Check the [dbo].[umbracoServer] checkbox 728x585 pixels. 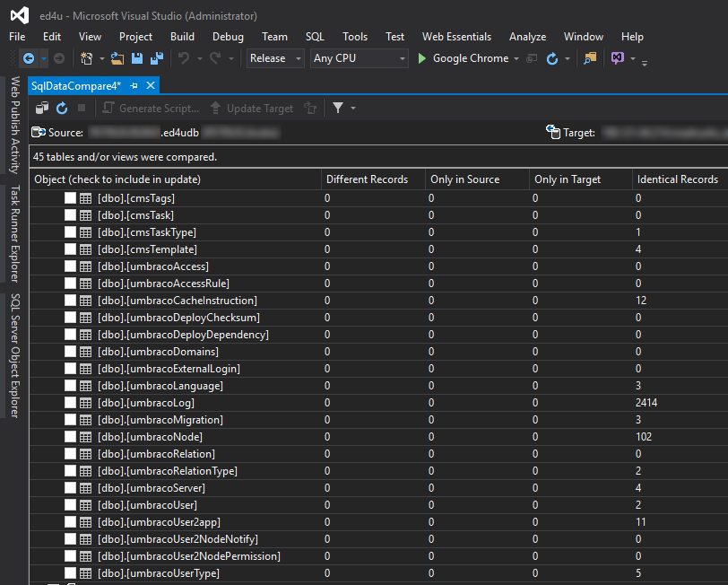(70, 488)
